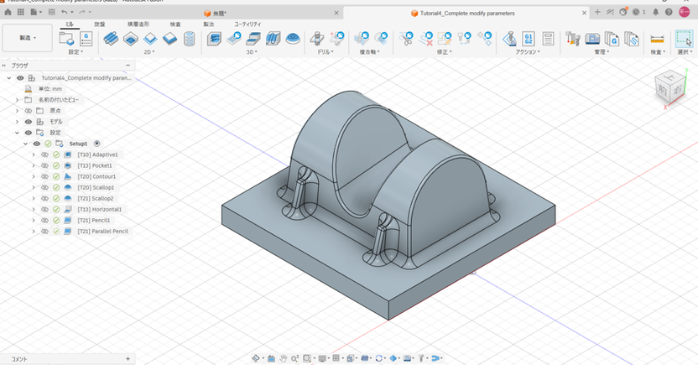Viewport: 698px width, 365px height.
Task: Expand the Pocket1 operation node
Action: (x=33, y=166)
